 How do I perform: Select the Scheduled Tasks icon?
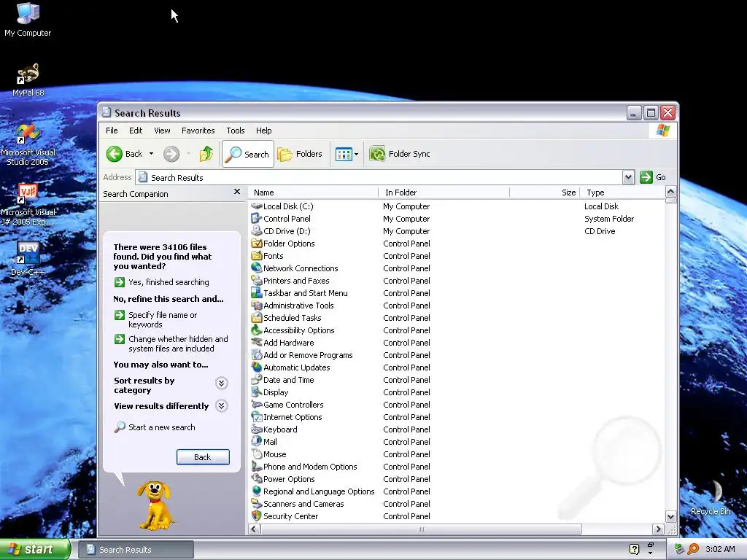(257, 318)
